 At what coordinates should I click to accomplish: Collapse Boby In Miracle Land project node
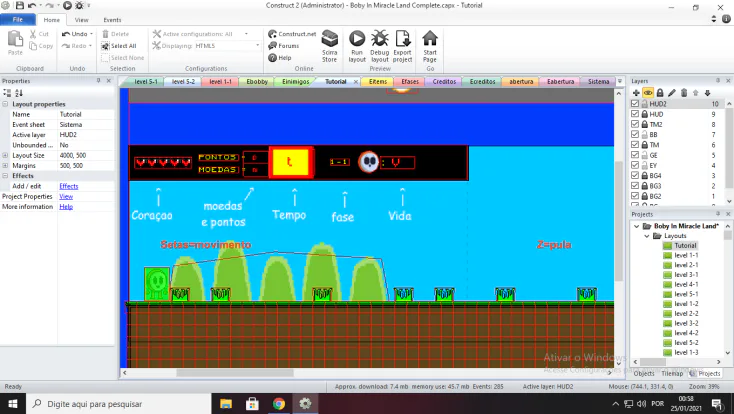636,226
